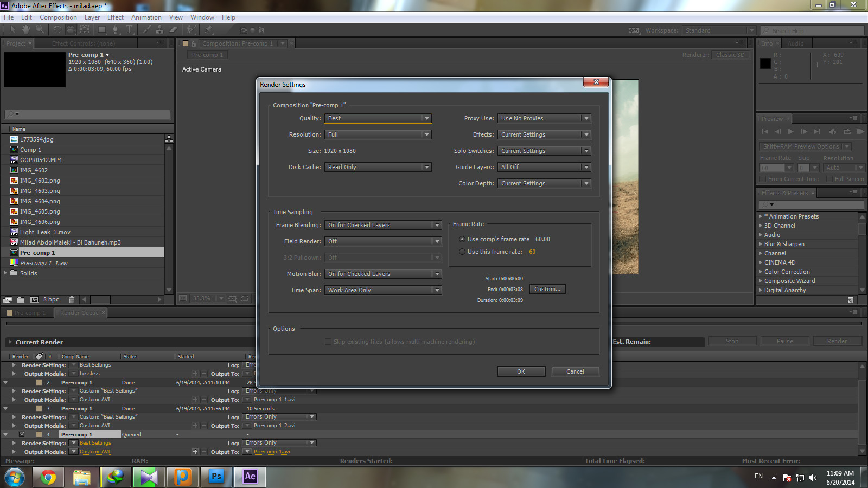
Task: Open the After Effects taskbar icon
Action: [x=250, y=477]
